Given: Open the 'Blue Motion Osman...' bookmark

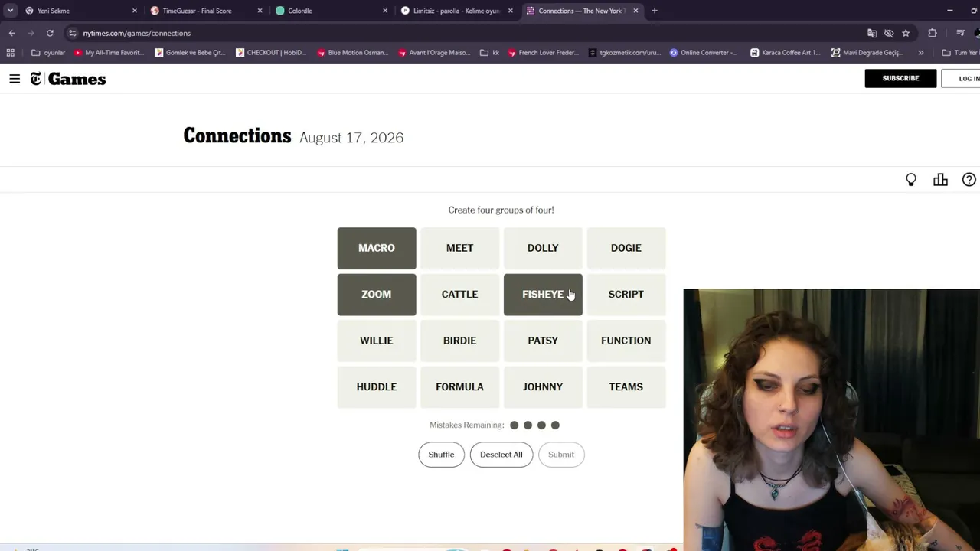Looking at the screenshot, I should point(352,53).
